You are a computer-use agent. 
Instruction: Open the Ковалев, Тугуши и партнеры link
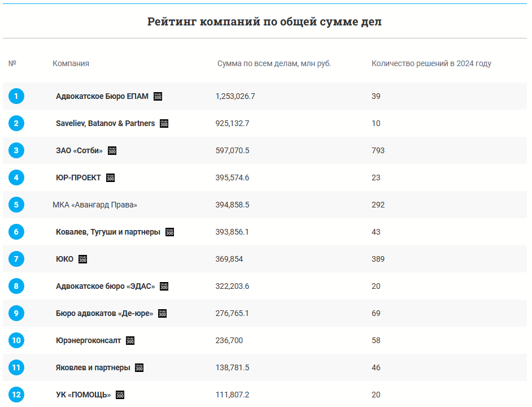coord(108,232)
